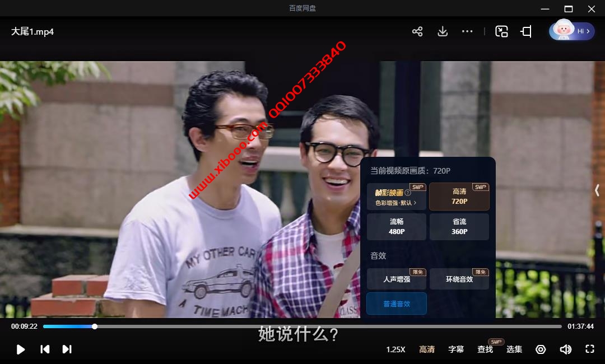Skip to the next video
The height and width of the screenshot is (364, 605).
coord(67,349)
